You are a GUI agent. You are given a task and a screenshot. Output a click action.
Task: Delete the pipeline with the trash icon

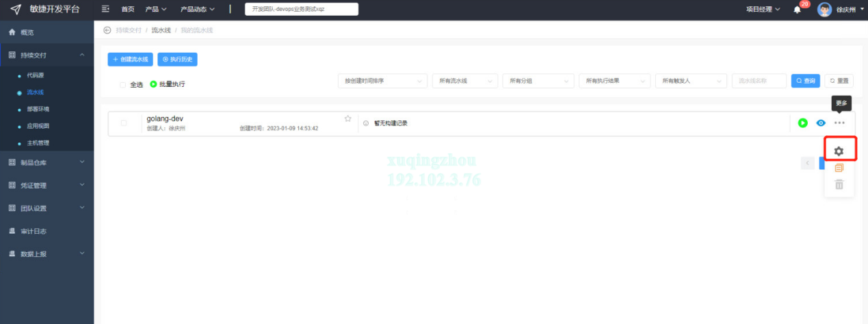click(839, 185)
